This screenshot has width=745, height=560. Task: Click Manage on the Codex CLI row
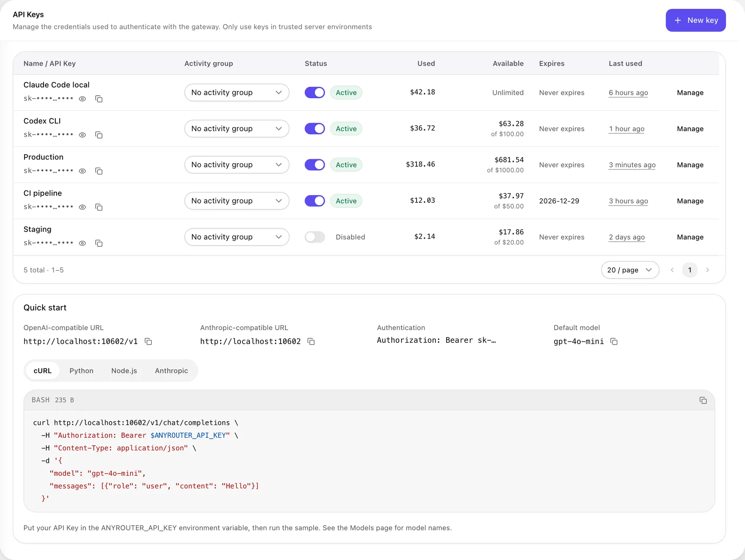pos(690,129)
